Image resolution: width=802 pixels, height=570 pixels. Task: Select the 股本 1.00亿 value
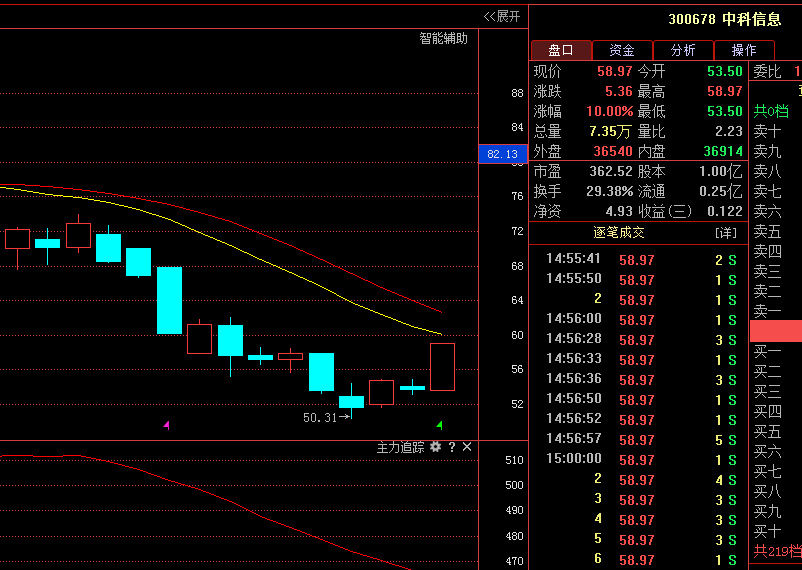pyautogui.click(x=721, y=171)
